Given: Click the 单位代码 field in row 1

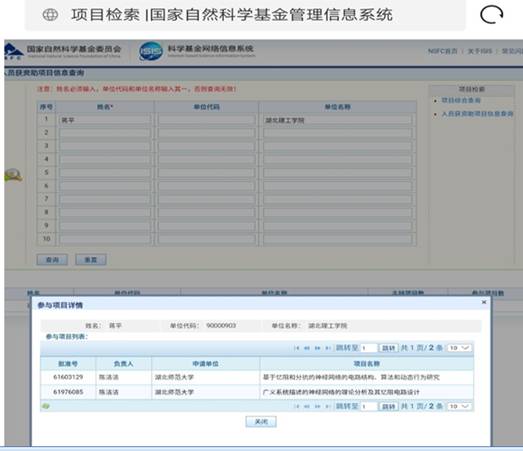Looking at the screenshot, I should click(x=206, y=120).
